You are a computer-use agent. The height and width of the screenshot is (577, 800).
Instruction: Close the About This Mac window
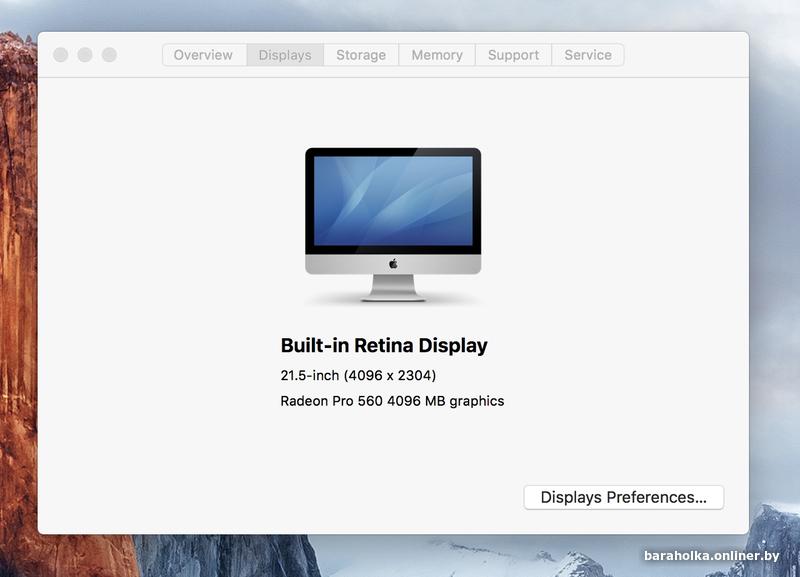click(61, 55)
